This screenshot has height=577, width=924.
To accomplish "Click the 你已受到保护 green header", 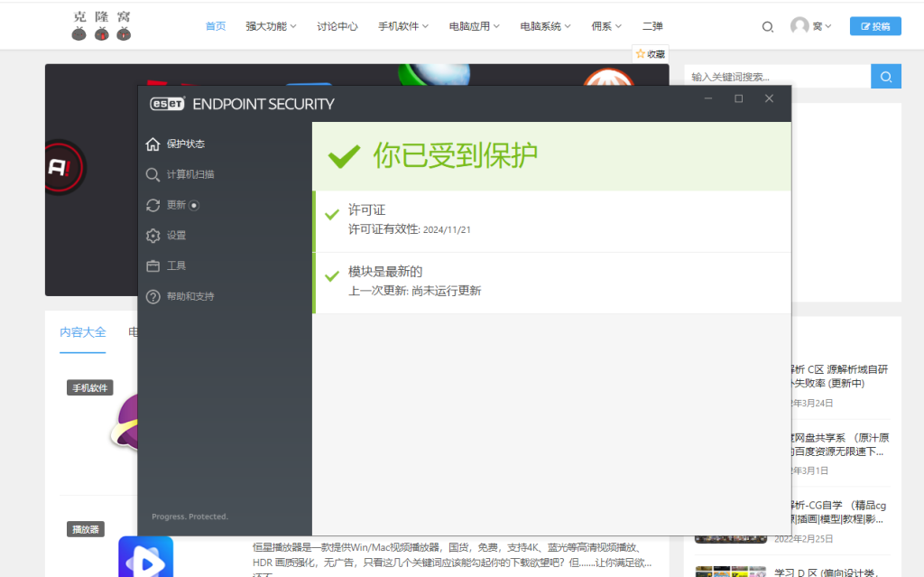I will (551, 156).
